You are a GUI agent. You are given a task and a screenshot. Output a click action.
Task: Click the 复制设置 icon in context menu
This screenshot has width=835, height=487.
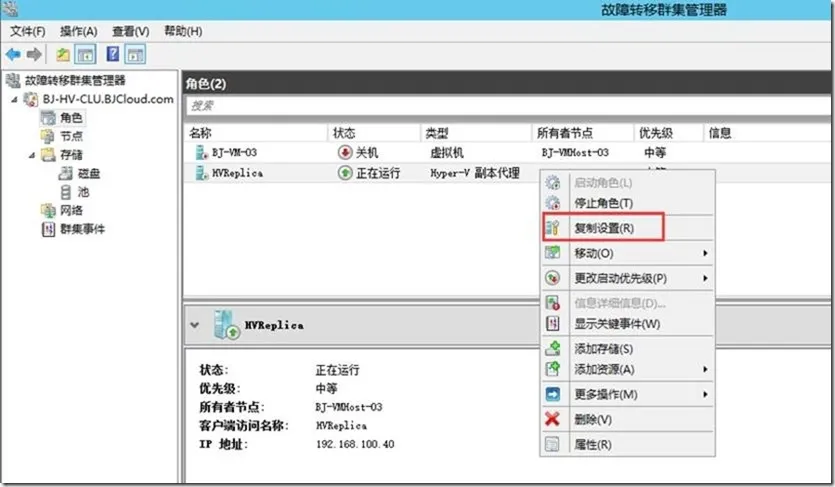(553, 228)
